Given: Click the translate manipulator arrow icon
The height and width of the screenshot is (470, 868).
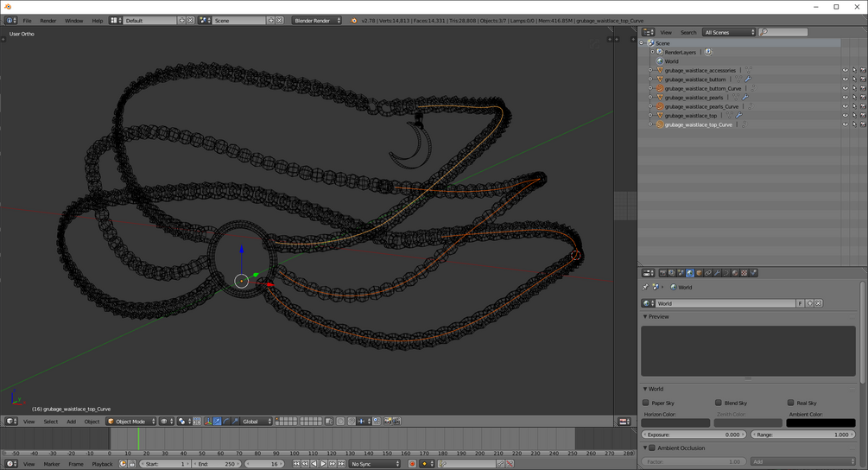Looking at the screenshot, I should [x=217, y=422].
